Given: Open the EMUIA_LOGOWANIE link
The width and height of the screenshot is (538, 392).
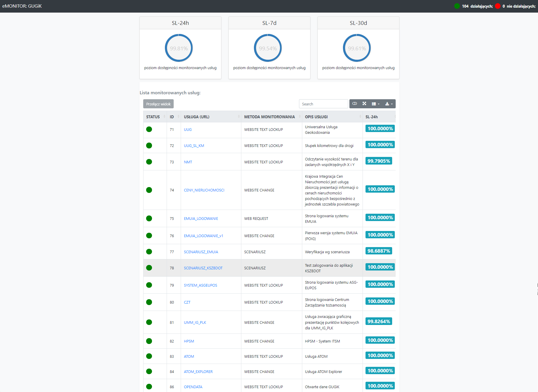Looking at the screenshot, I should point(201,218).
